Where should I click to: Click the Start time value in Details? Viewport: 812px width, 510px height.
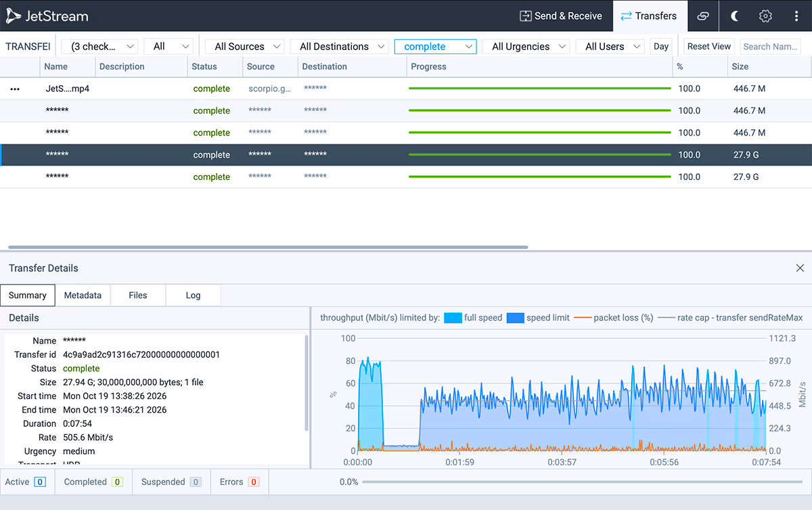click(114, 396)
